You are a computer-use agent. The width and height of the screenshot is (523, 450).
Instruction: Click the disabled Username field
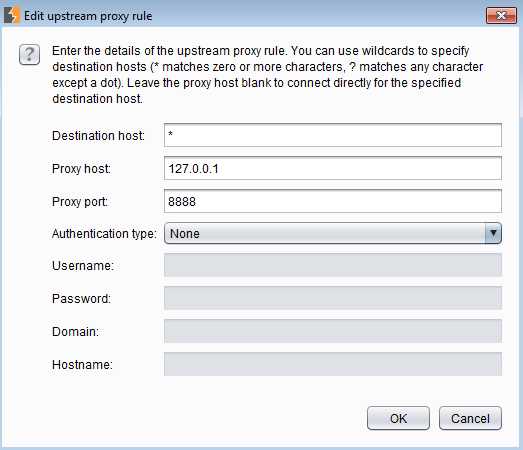coord(333,265)
